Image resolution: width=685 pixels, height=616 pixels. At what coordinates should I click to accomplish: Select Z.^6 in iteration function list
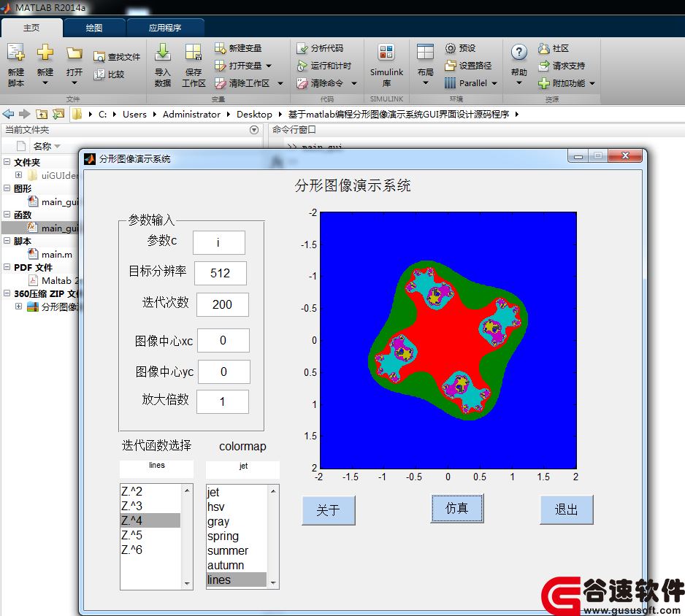coord(150,550)
